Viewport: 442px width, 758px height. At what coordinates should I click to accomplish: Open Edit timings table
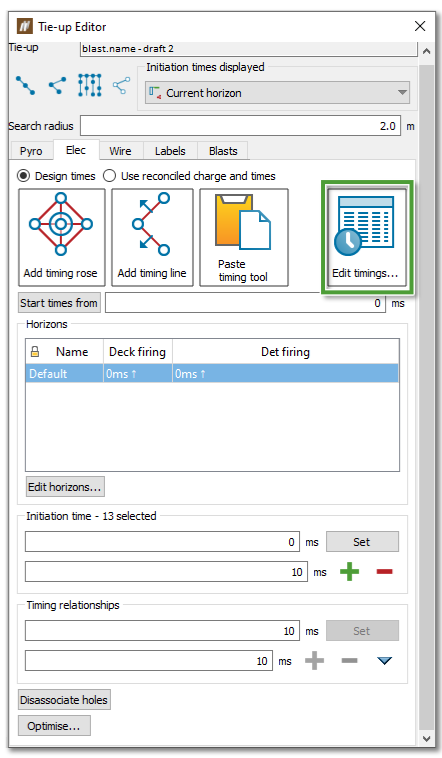pos(367,237)
